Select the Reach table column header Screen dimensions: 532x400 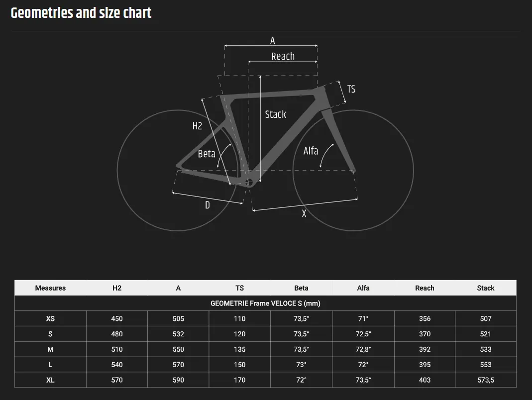425,288
